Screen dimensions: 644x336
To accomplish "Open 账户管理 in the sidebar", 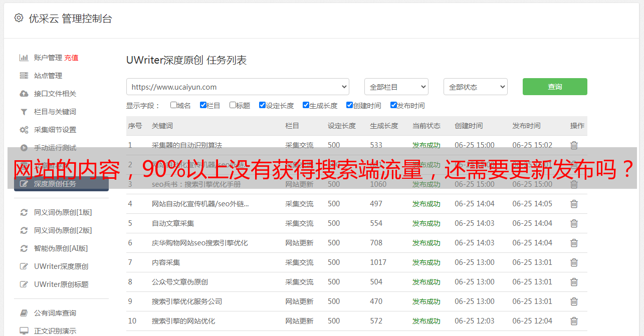I will (x=48, y=58).
